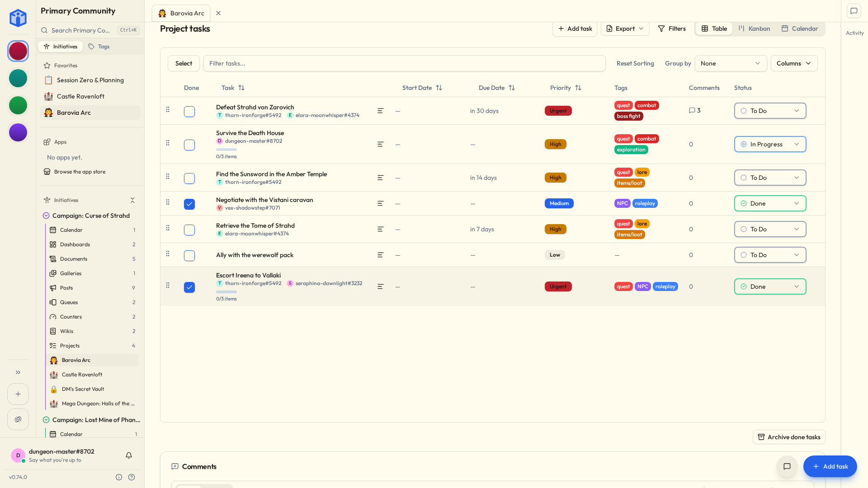Click the notification bell icon
868x488 pixels.
pos(129,455)
